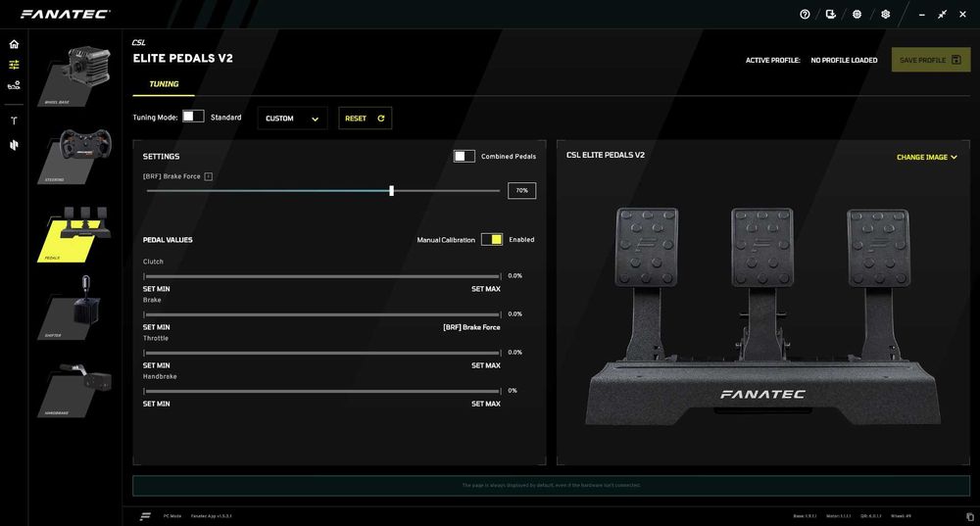Screen dimensions: 980x526
Task: Click Set Min under Brake
Action: click(x=156, y=327)
